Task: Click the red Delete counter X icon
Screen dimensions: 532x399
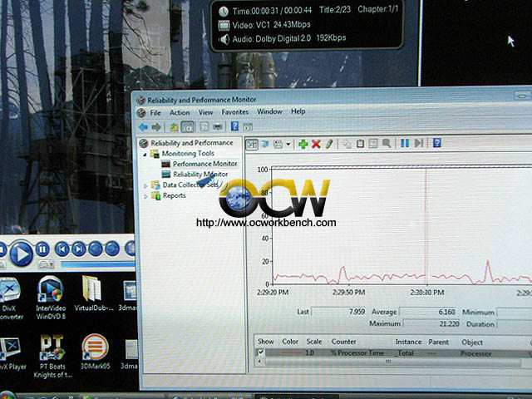Action: [x=316, y=144]
